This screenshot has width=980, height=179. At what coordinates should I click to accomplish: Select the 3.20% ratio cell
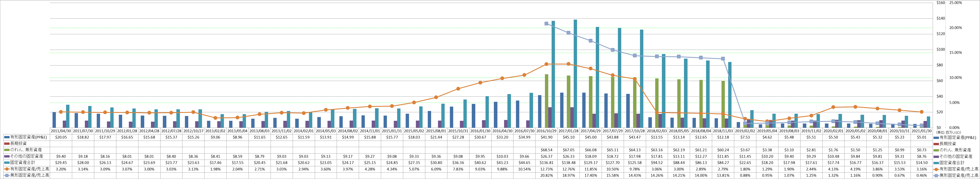[x=61, y=169]
